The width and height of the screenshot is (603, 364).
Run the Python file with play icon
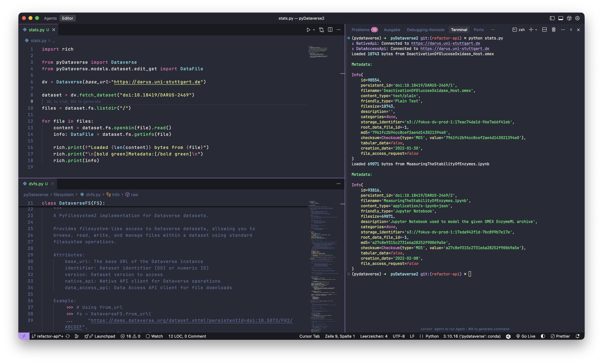(308, 30)
